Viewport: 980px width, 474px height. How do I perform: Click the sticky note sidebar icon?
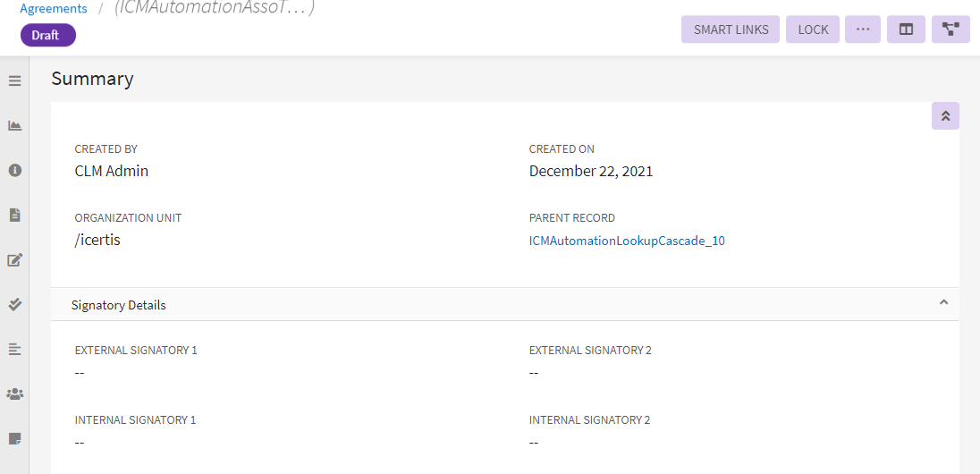(x=14, y=438)
